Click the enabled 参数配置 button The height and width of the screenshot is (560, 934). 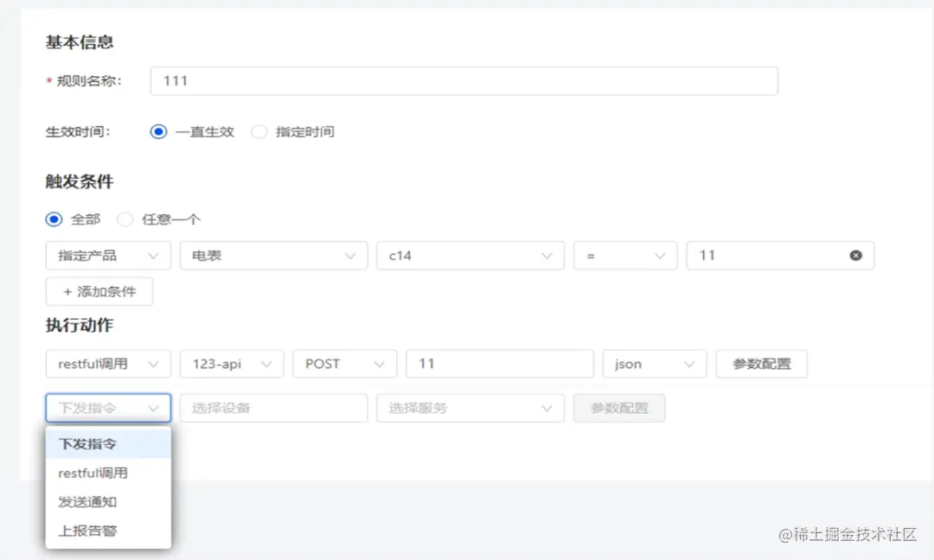pos(761,364)
